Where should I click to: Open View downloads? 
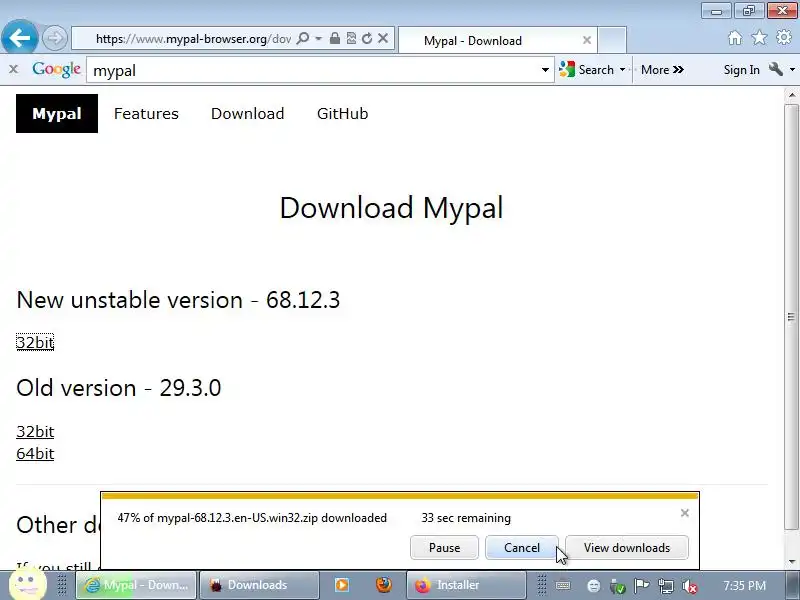pyautogui.click(x=627, y=547)
